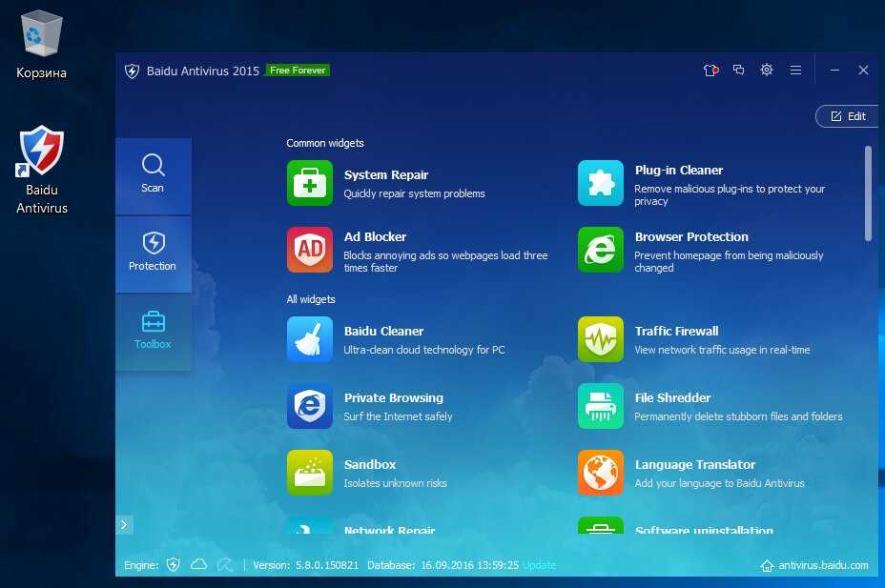Switch to the Scan tab
Image resolution: width=885 pixels, height=588 pixels.
[x=153, y=174]
